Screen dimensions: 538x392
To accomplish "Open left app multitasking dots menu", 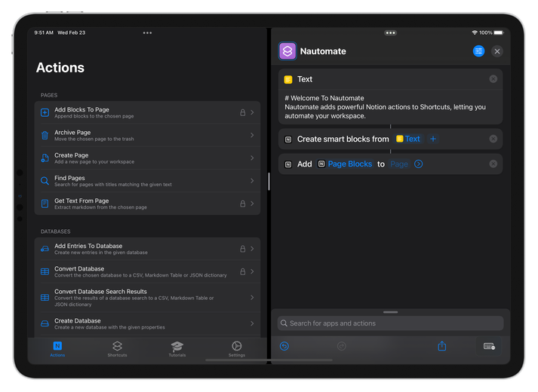I will [148, 33].
